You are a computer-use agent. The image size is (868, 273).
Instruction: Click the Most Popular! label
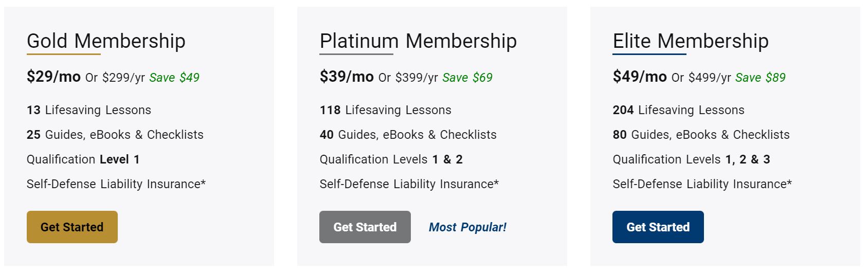pyautogui.click(x=467, y=227)
